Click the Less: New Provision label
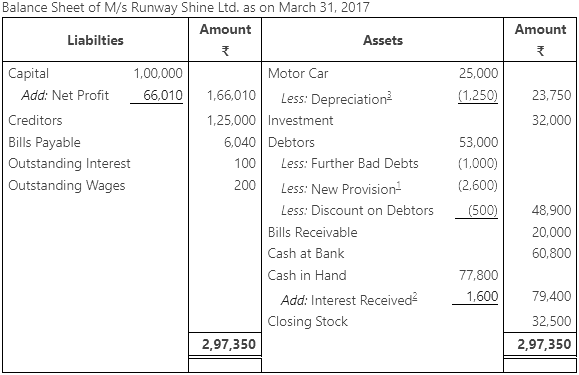The height and width of the screenshot is (375, 579). point(339,189)
